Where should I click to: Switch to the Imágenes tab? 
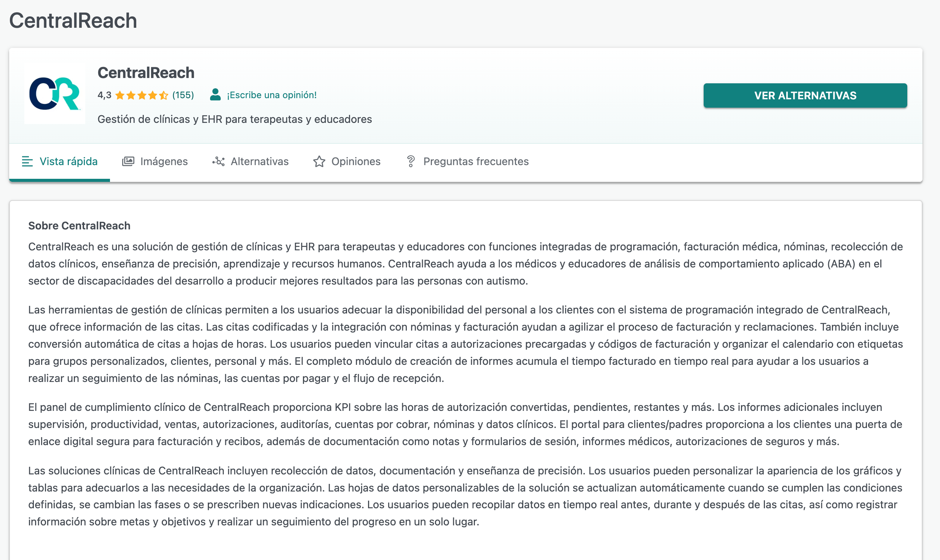pos(164,161)
